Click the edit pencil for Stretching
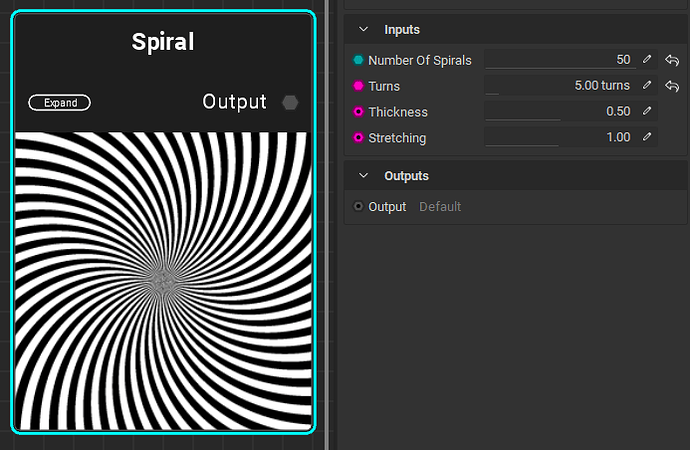Image resolution: width=690 pixels, height=450 pixels. [647, 137]
